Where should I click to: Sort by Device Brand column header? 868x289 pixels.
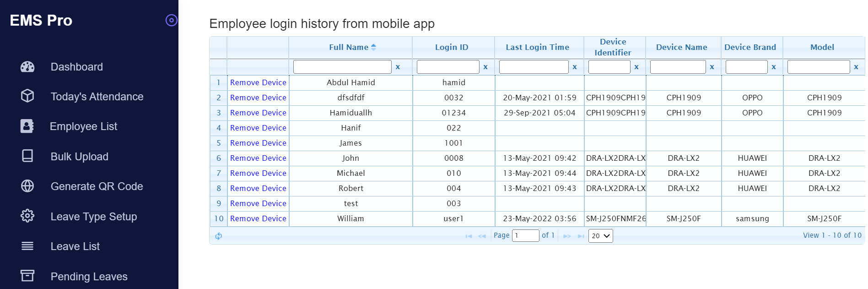[750, 47]
